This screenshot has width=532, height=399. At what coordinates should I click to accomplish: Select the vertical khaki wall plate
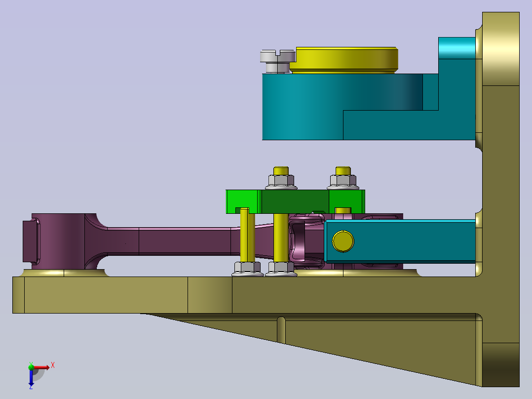pos(500,199)
